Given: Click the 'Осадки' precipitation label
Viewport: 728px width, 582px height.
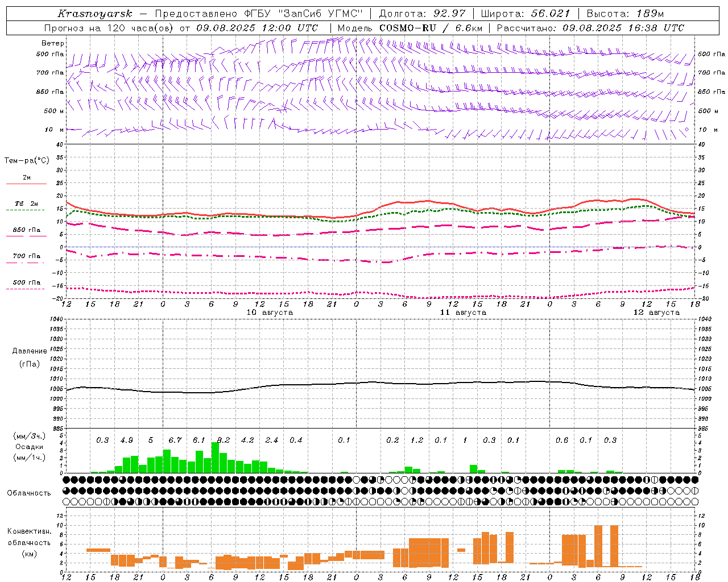Looking at the screenshot, I should click(29, 447).
